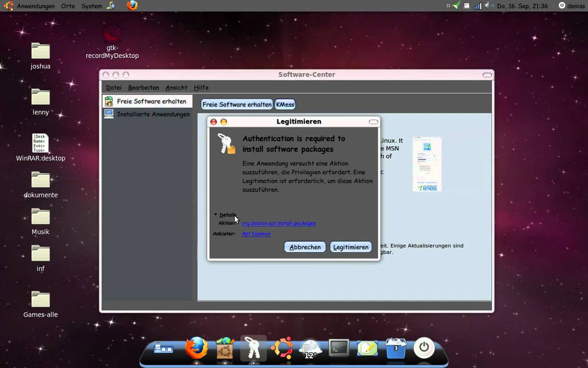Click the Legitimieren button in the dialog
The height and width of the screenshot is (368, 588).
click(x=351, y=247)
